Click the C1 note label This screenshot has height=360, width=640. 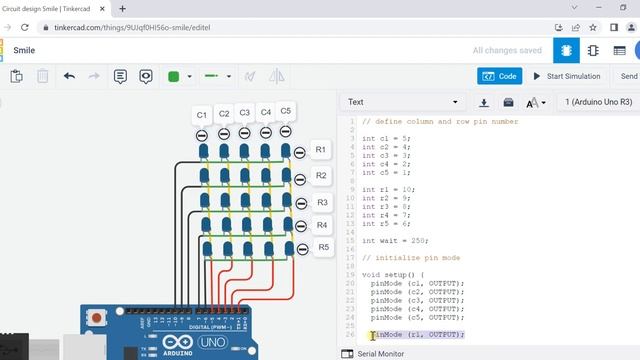point(202,115)
